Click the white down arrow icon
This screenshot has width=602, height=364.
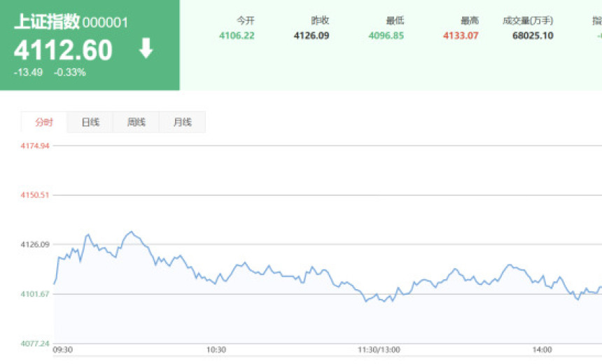(x=146, y=49)
